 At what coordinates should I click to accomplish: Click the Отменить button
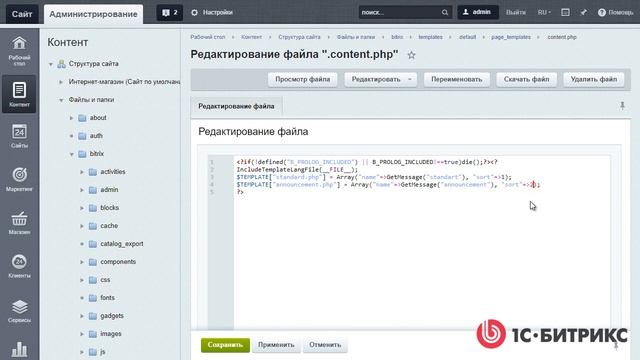click(x=325, y=345)
